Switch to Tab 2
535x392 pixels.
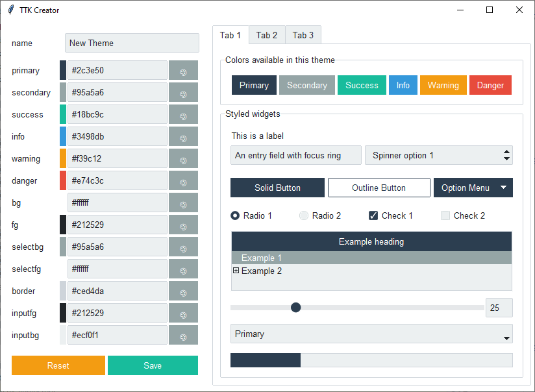pos(267,35)
